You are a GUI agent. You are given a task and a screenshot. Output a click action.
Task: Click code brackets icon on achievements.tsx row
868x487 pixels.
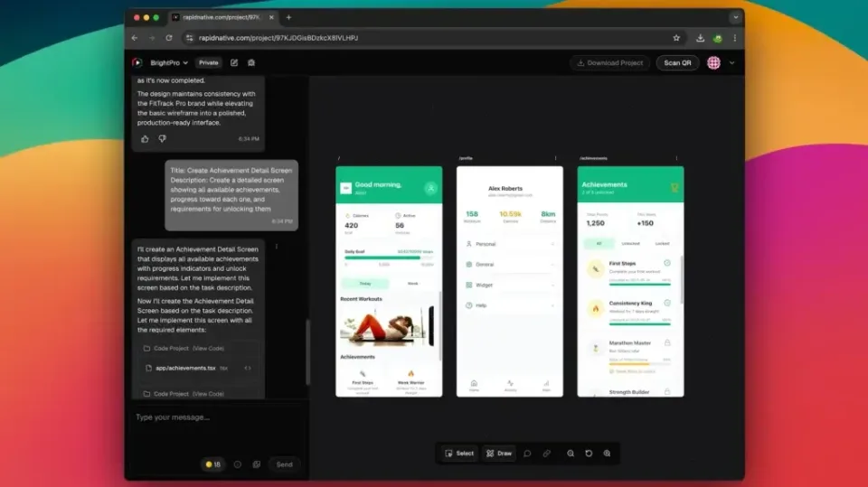click(x=248, y=368)
